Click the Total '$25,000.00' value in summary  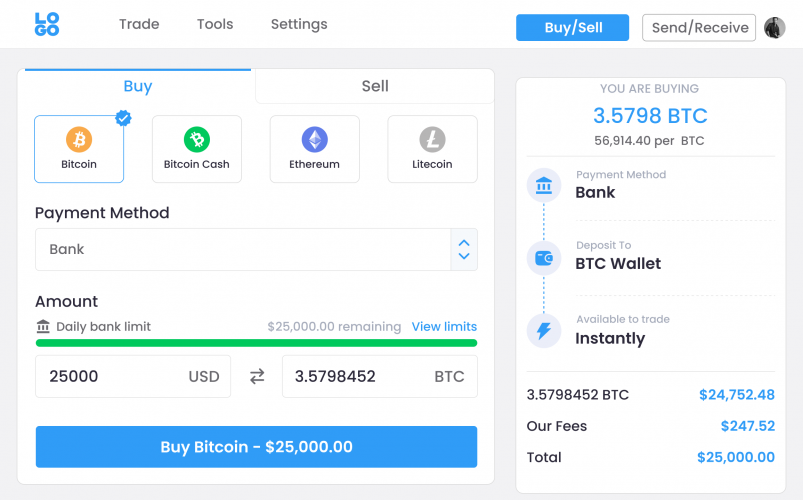click(736, 457)
